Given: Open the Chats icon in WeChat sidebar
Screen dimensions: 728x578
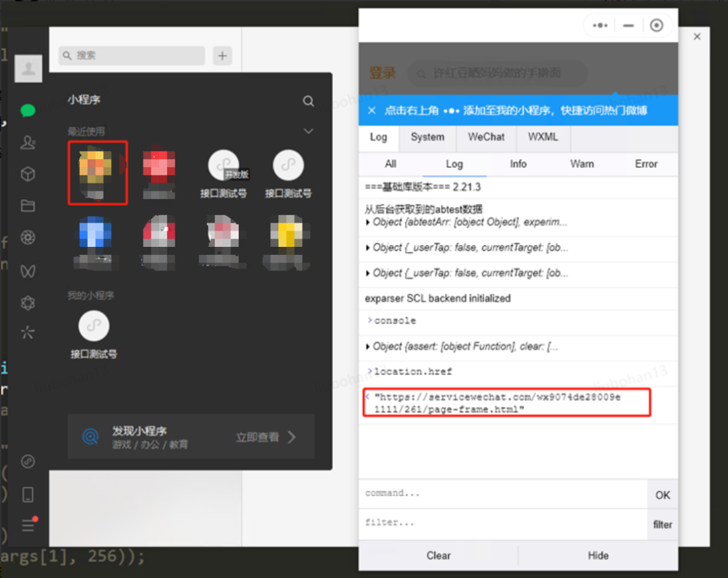Looking at the screenshot, I should tap(28, 111).
